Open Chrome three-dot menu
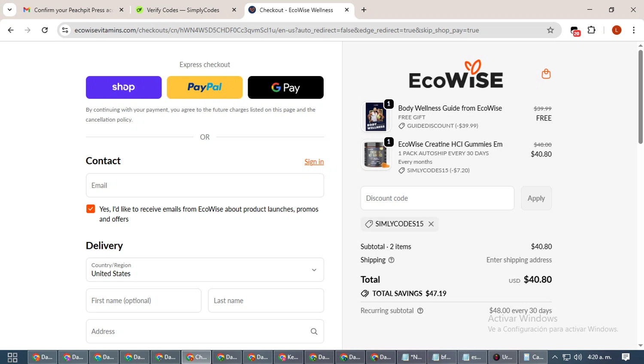Viewport: 644px width, 364px height. pos(634,30)
